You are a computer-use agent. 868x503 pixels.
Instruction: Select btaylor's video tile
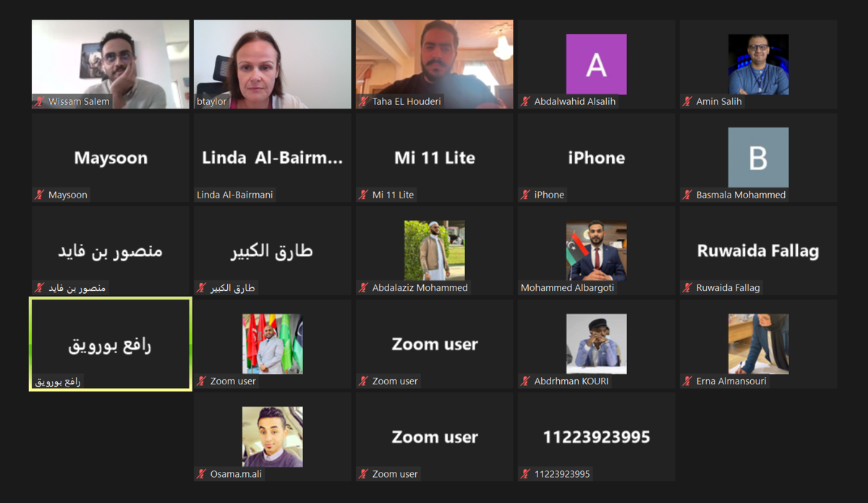point(272,64)
